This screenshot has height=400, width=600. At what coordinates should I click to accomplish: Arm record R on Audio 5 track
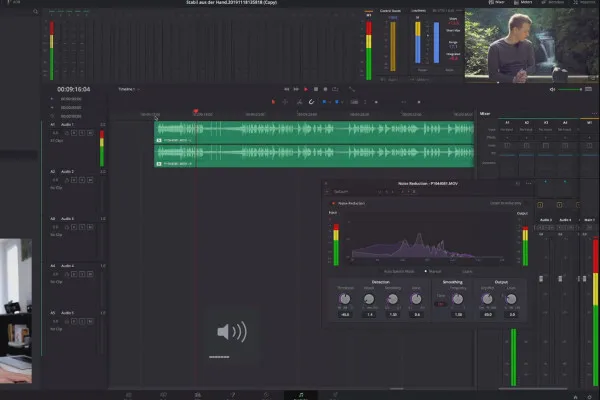pos(74,321)
